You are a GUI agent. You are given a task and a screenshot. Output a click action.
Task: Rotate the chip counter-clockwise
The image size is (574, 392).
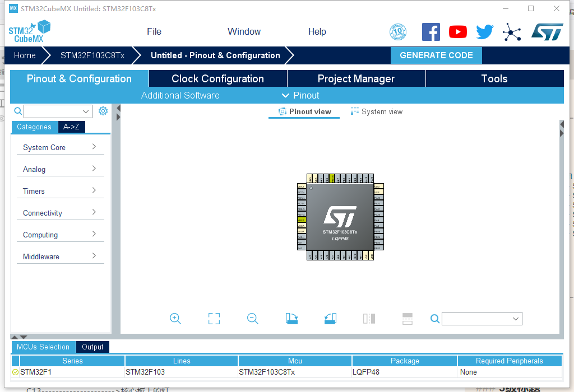(330, 319)
